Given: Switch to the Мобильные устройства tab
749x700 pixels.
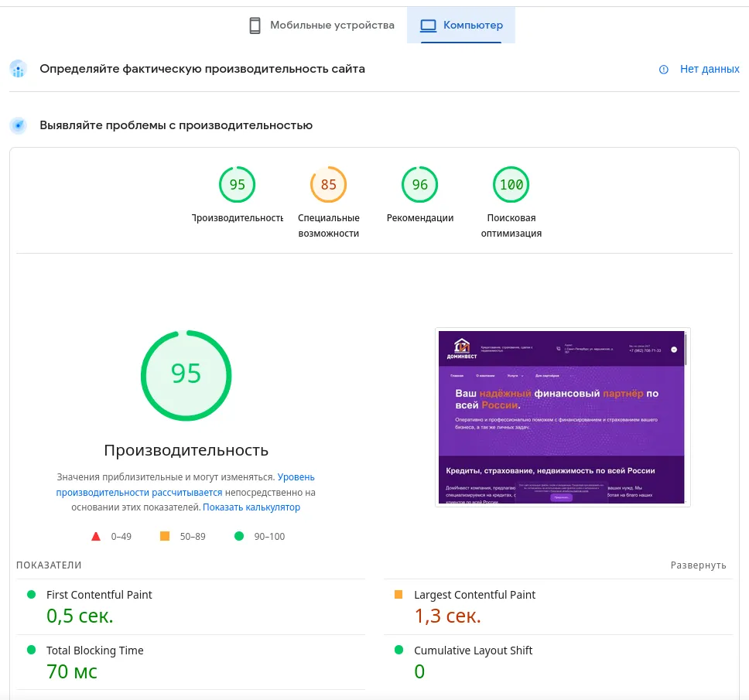Looking at the screenshot, I should 322,26.
